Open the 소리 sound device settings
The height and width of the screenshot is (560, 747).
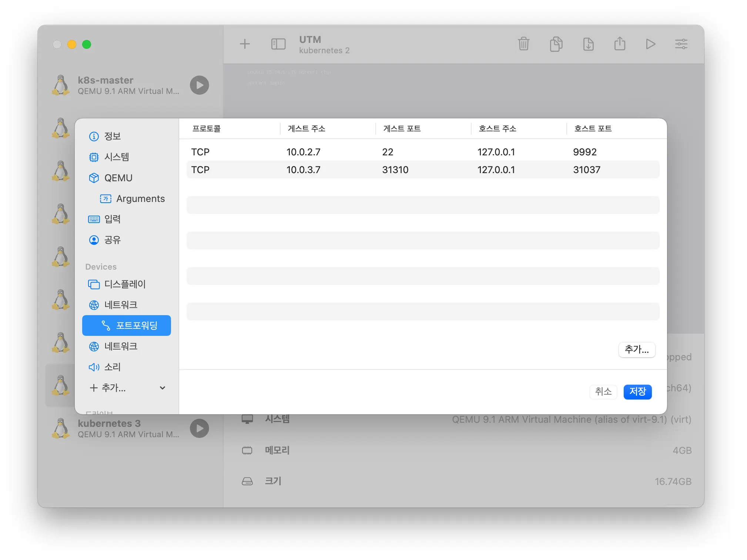[112, 367]
